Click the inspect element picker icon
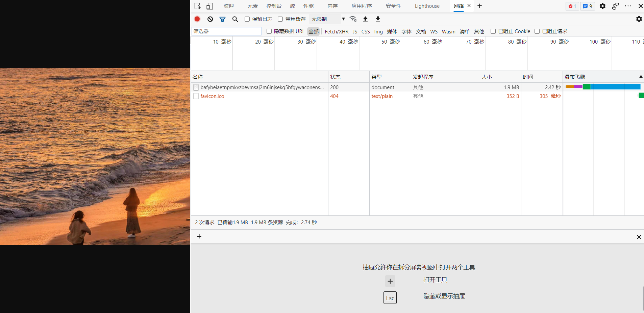 (x=197, y=6)
